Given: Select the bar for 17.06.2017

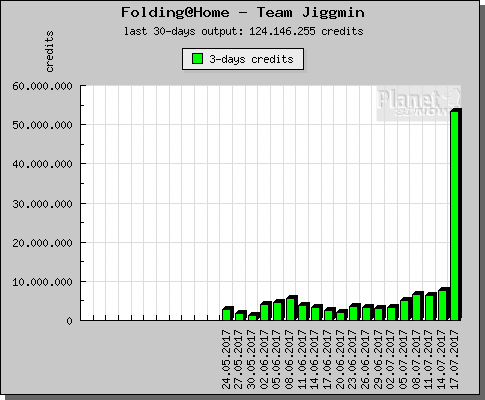Looking at the screenshot, I should coord(329,314).
